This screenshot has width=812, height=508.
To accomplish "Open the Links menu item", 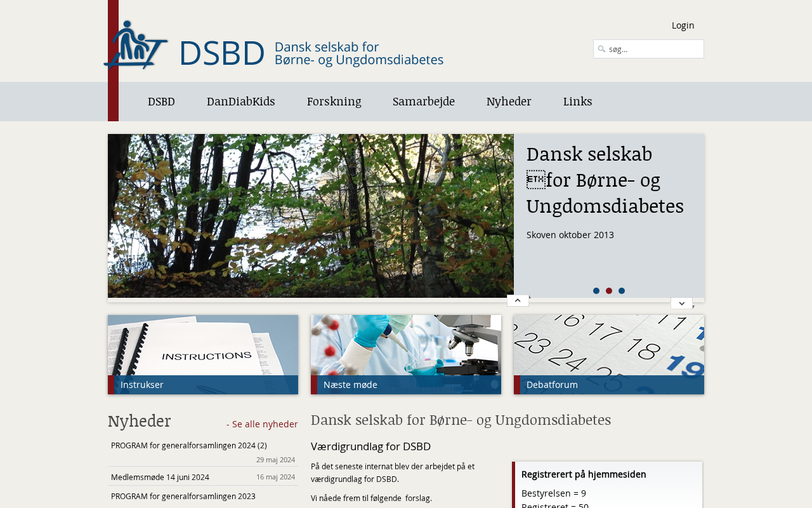I will pos(578,102).
